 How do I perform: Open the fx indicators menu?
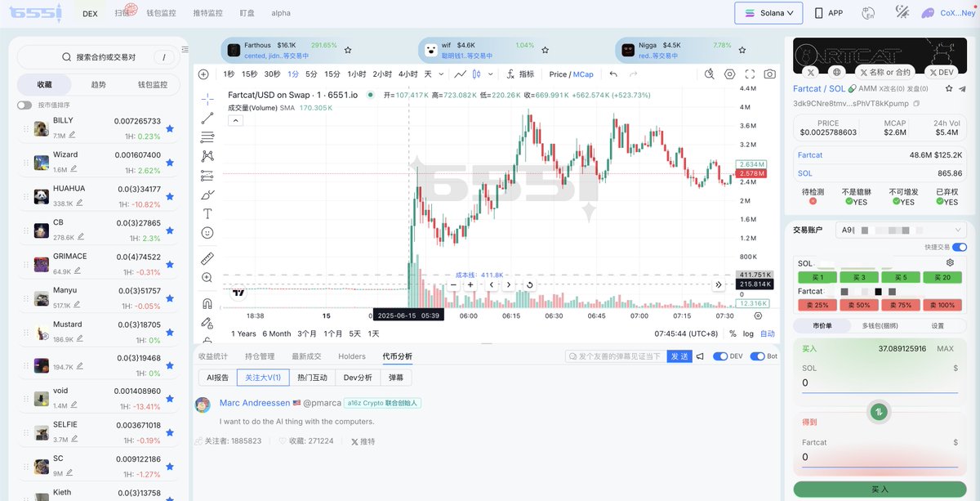click(x=520, y=74)
